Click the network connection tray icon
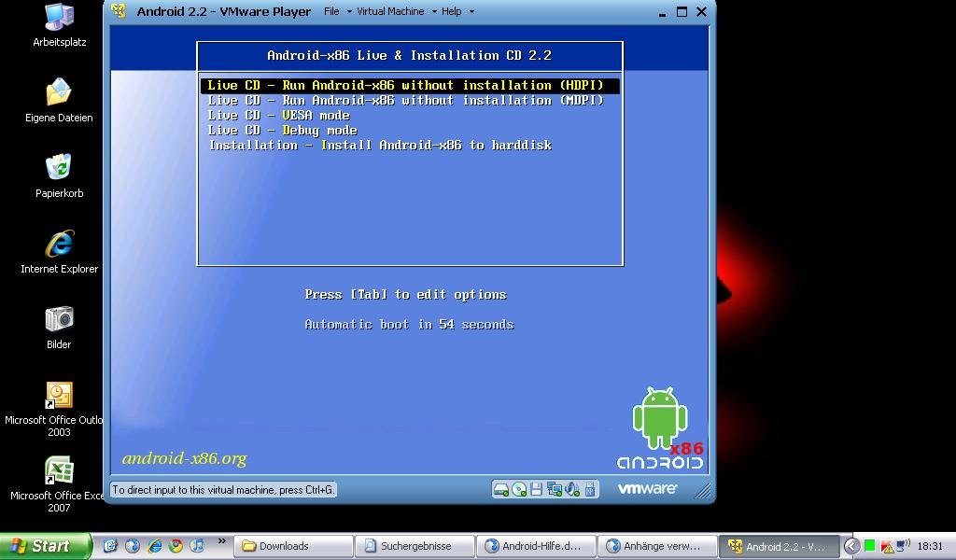Viewport: 956px width, 560px height. 903,545
